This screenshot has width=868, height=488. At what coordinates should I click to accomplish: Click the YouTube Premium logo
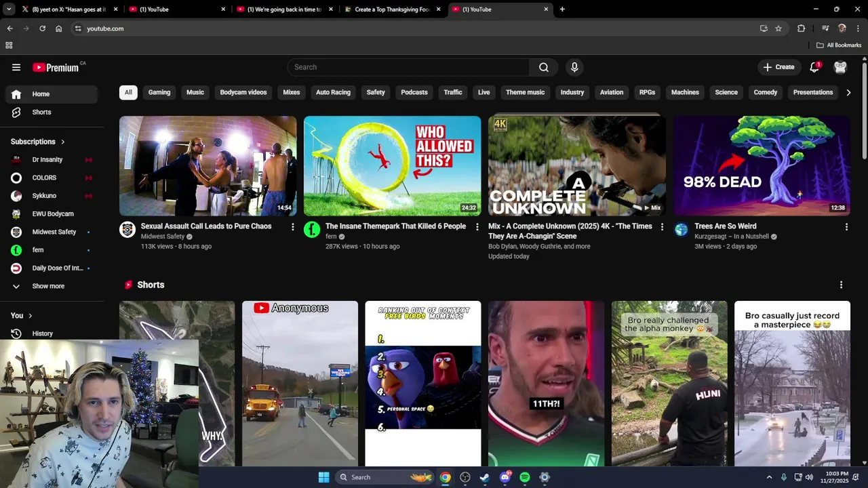point(56,67)
